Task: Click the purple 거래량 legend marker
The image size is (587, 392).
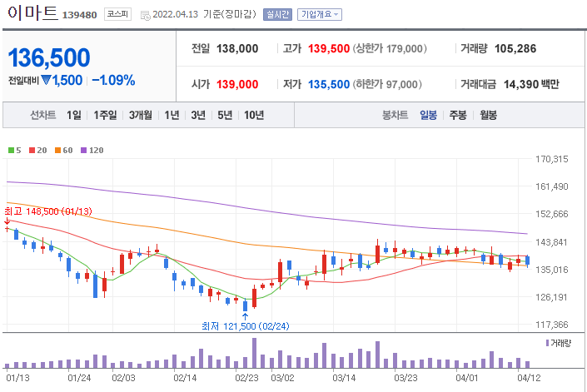Action: tap(547, 343)
